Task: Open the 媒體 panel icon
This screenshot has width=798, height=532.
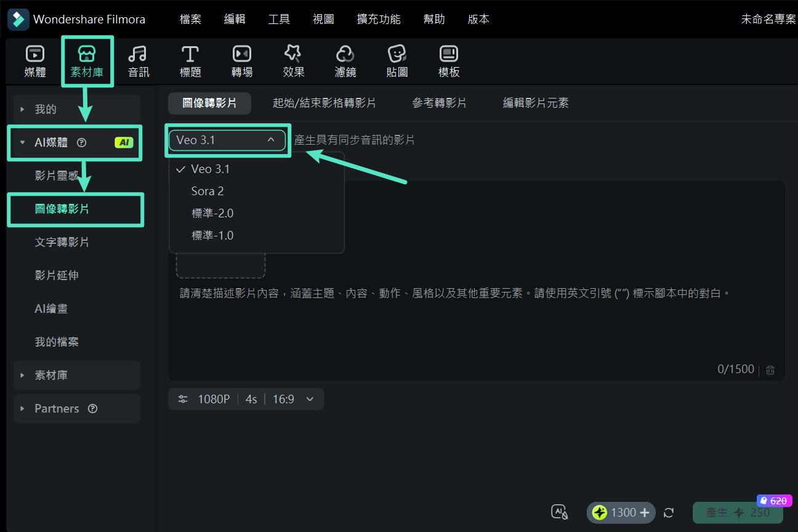Action: coord(35,60)
